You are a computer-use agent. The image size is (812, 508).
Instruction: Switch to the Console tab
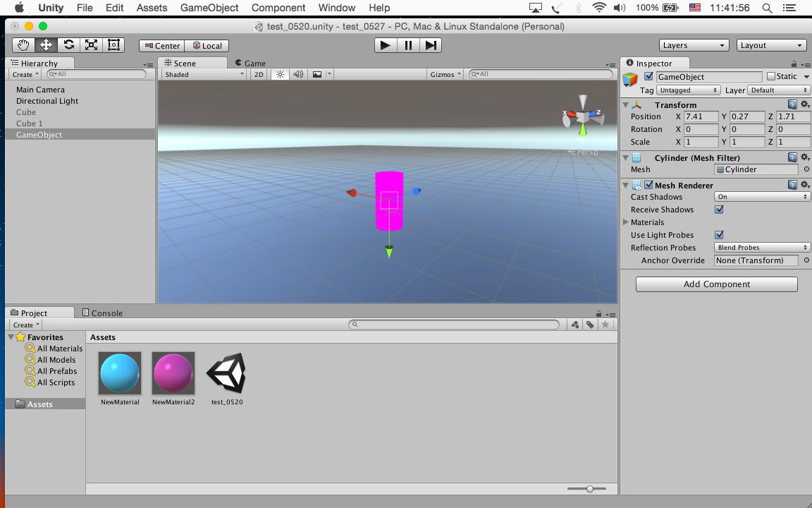click(x=102, y=313)
